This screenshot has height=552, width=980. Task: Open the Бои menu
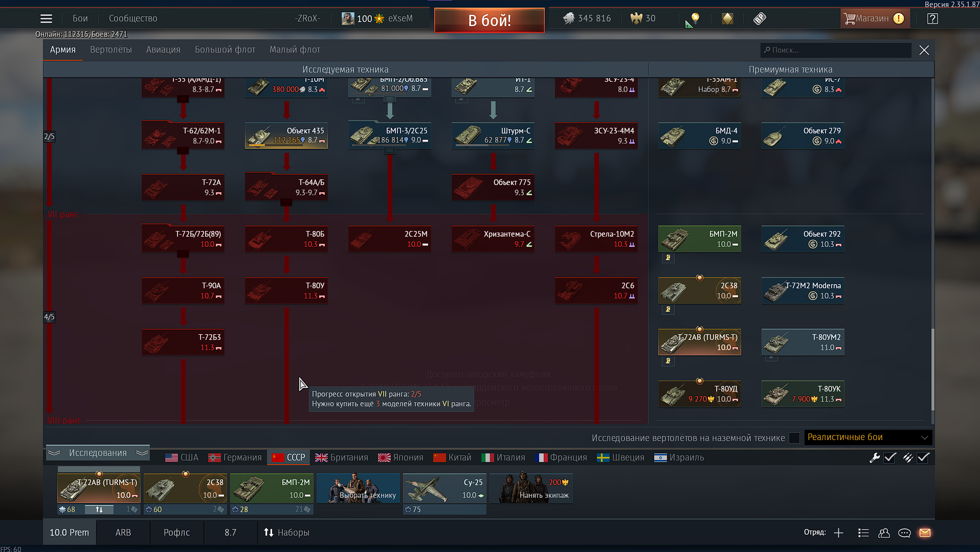[x=80, y=18]
